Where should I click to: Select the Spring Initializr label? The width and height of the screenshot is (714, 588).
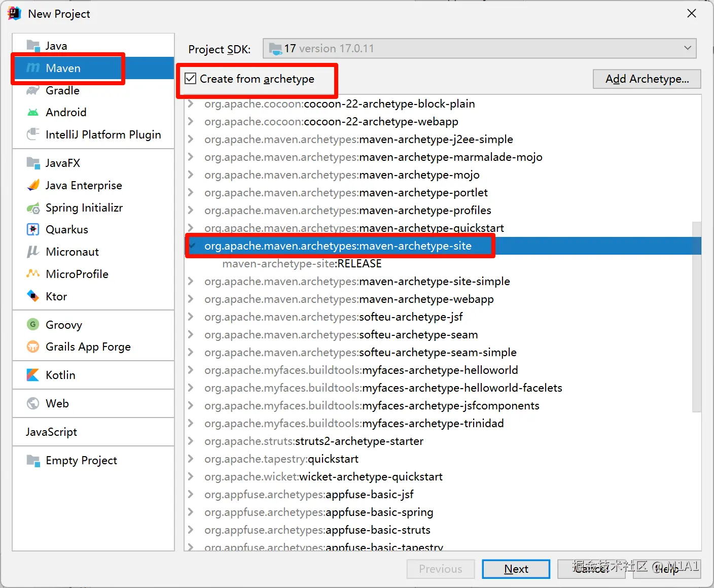84,207
